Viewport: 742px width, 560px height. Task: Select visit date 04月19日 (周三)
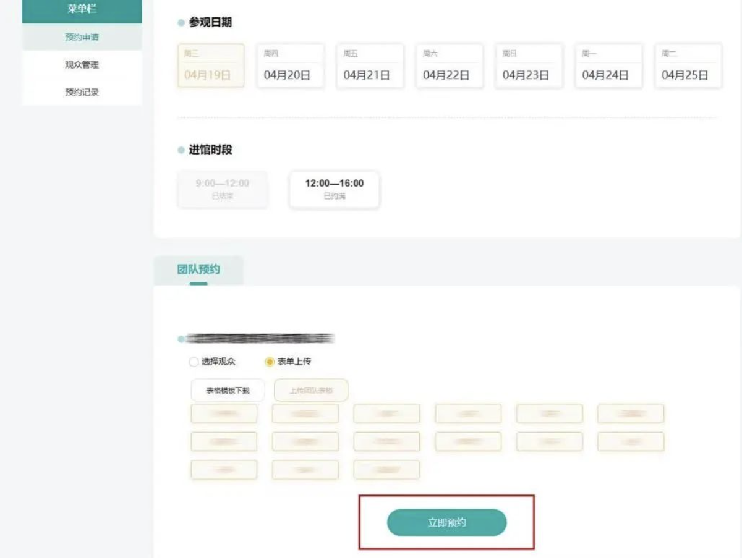pyautogui.click(x=211, y=66)
